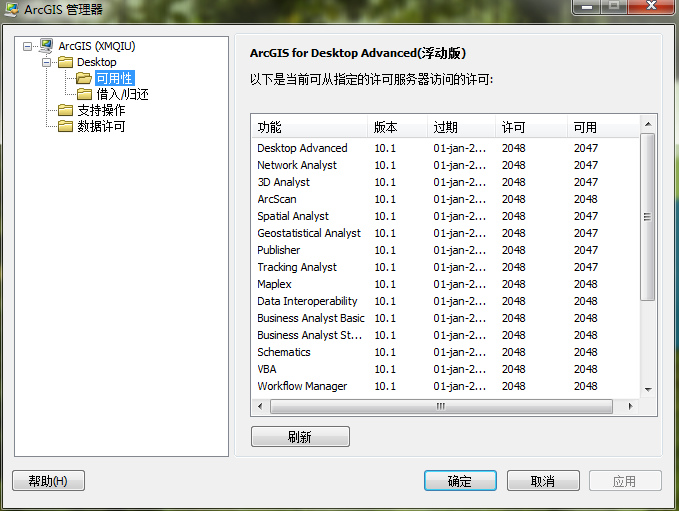This screenshot has height=511, width=679.
Task: Click the 过期 date in Maplex row
Action: (x=459, y=284)
